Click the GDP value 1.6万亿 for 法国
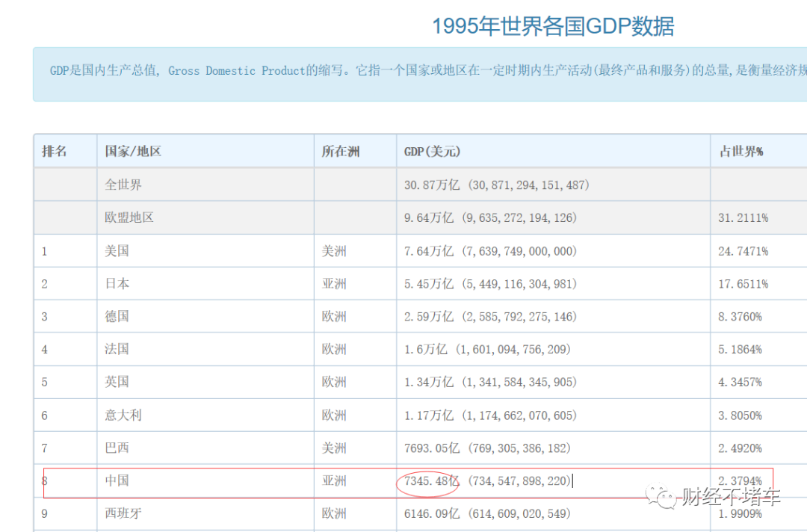This screenshot has height=532, width=807. 425,350
